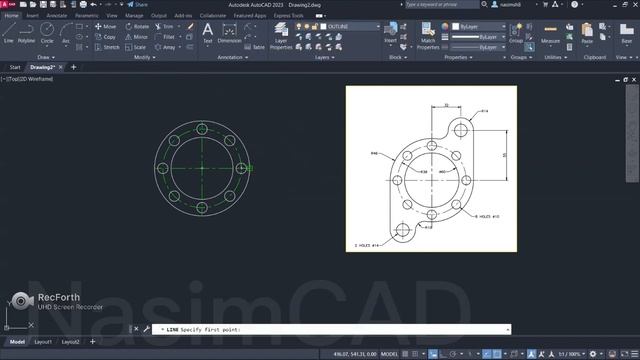Open the Start file tab
Viewport: 640px width, 360px height.
(15, 67)
